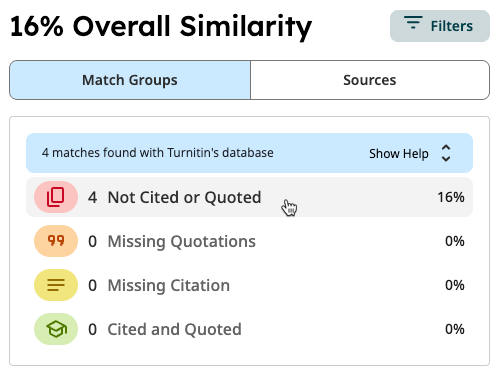Click the red Not Cited or Quoted icon
This screenshot has height=375, width=500.
point(56,197)
